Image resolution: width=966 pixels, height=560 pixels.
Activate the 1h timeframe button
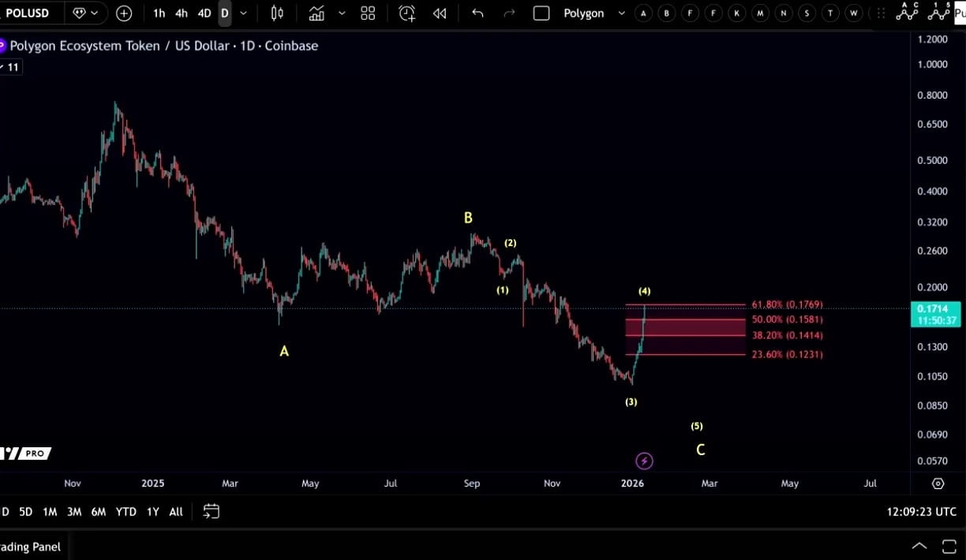click(x=159, y=13)
